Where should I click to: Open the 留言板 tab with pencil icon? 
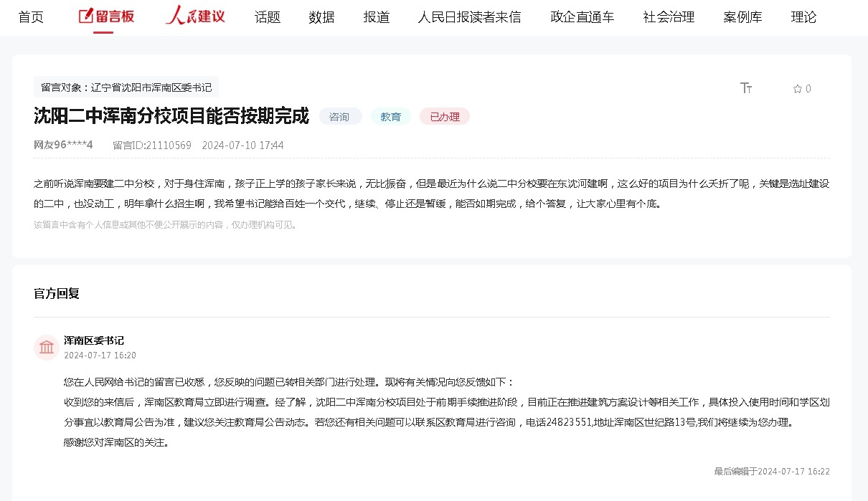(x=106, y=16)
